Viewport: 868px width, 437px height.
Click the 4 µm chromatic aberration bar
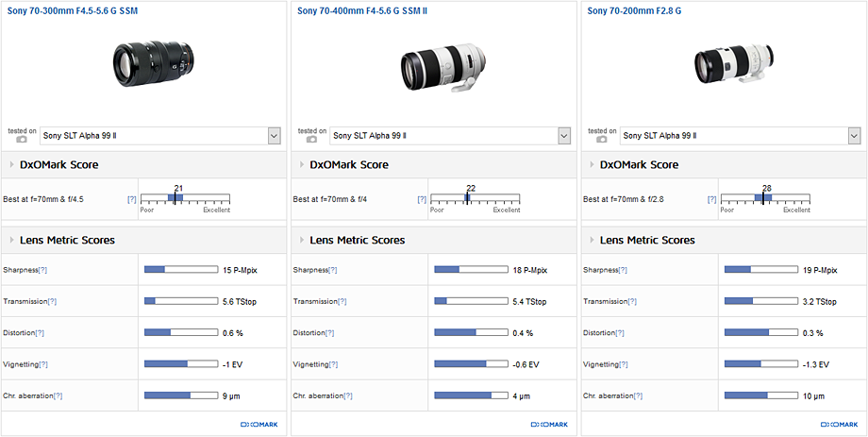471,396
